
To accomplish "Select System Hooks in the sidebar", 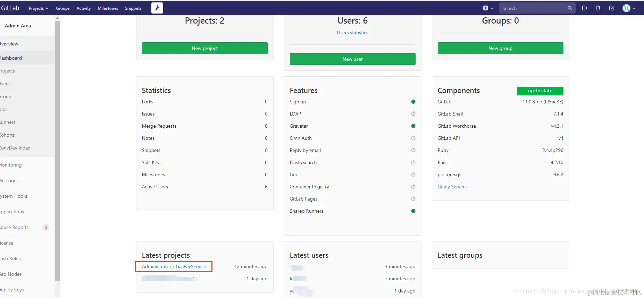I will 27,196.
